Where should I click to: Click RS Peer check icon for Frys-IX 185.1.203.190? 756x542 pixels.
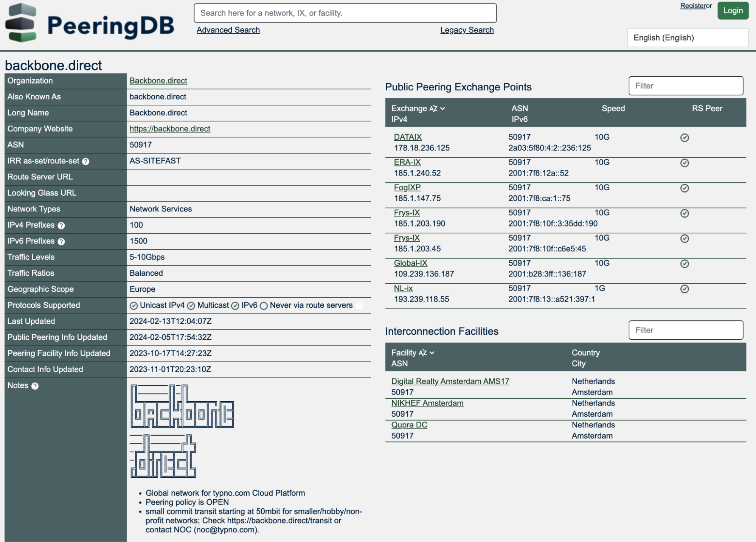tap(685, 213)
